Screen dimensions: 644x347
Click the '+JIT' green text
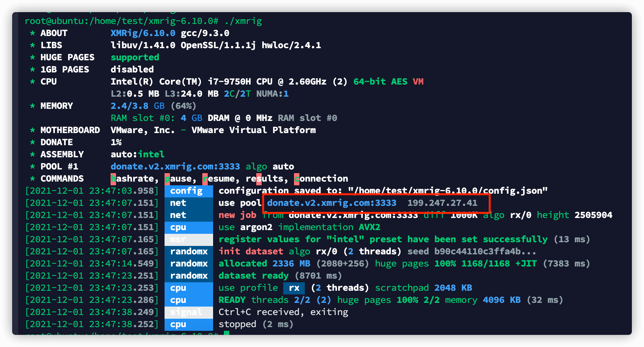[526, 263]
